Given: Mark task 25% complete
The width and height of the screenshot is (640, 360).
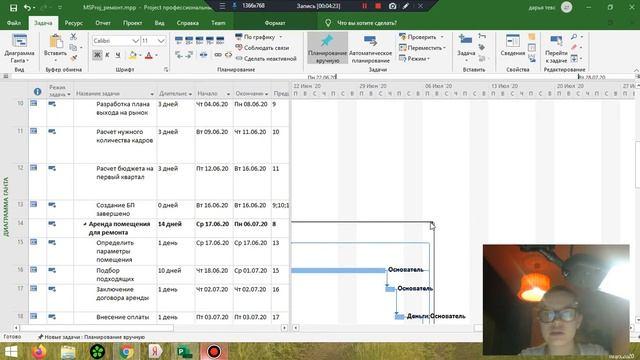Looking at the screenshot, I should [x=189, y=40].
